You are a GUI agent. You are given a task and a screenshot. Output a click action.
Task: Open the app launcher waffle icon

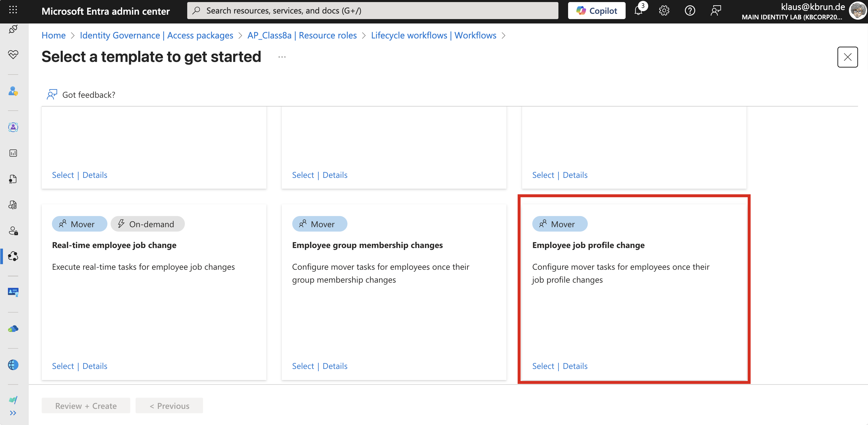(x=13, y=10)
